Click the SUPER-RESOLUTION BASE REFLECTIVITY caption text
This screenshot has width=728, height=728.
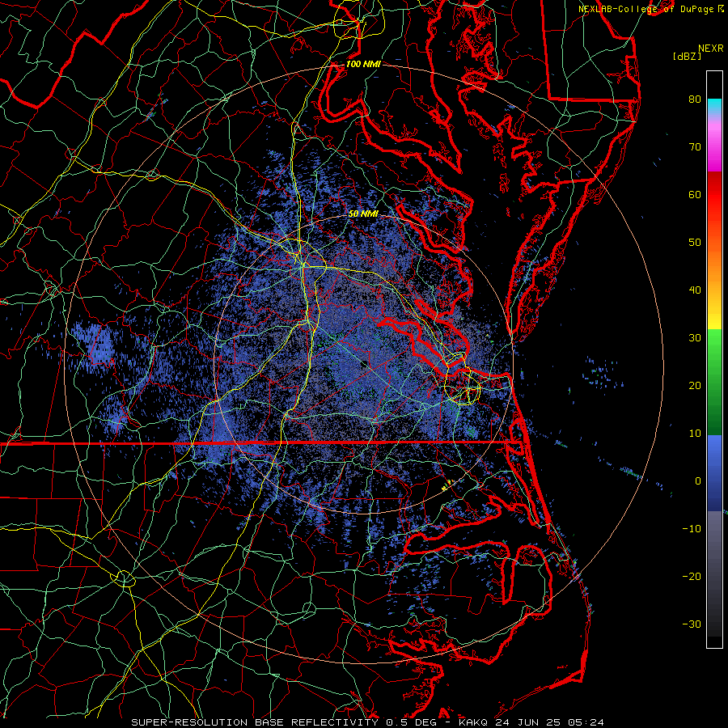pyautogui.click(x=255, y=722)
